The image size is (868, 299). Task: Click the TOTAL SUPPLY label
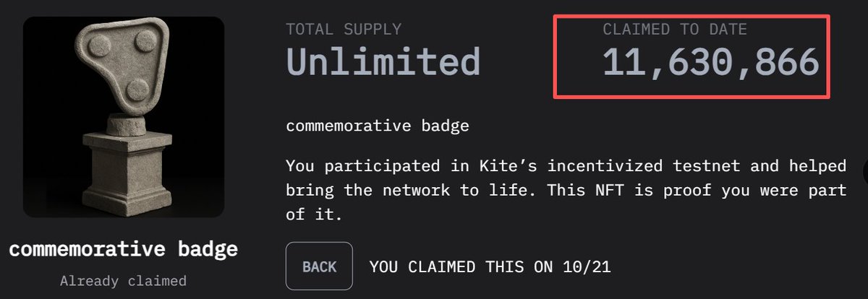point(344,30)
